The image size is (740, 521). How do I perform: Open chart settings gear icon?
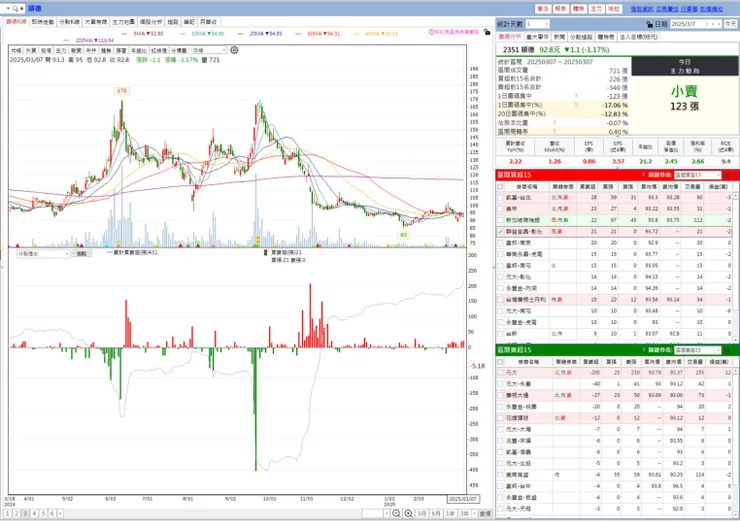(234, 50)
